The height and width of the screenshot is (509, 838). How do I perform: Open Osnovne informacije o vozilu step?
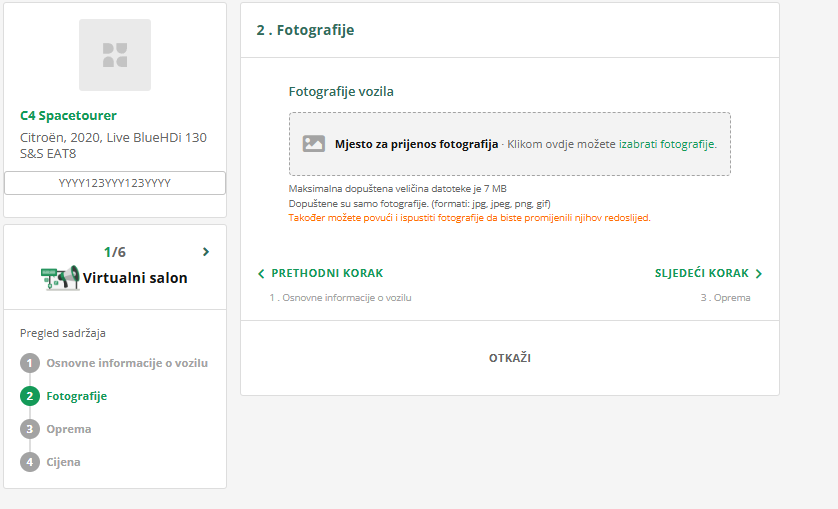coord(127,363)
